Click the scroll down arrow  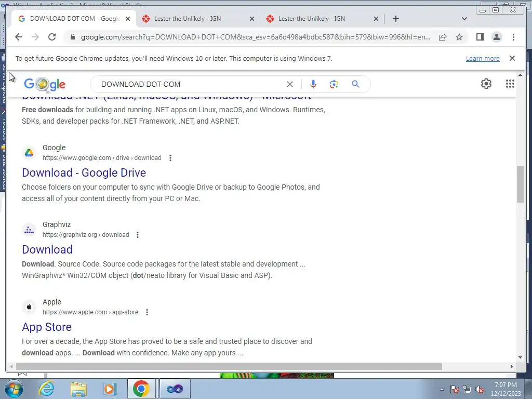click(521, 357)
